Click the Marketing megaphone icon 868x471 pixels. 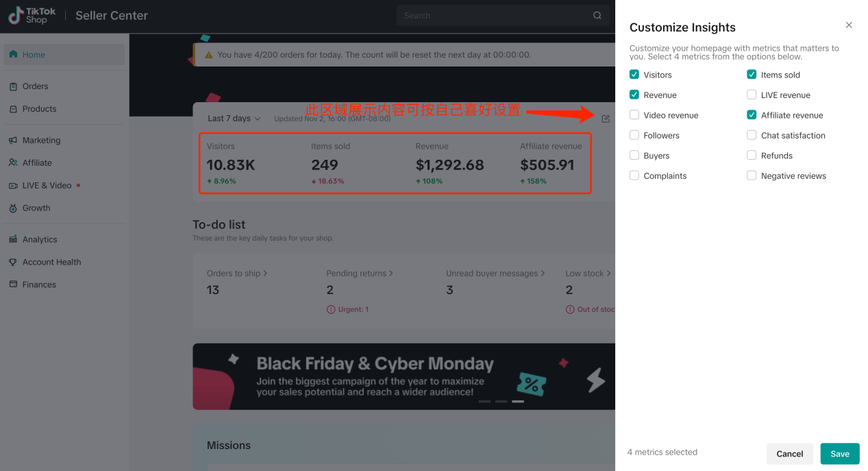pyautogui.click(x=13, y=141)
